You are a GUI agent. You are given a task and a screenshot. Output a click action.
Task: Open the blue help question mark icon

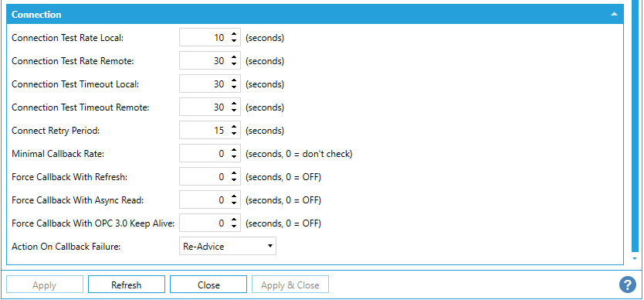(628, 285)
